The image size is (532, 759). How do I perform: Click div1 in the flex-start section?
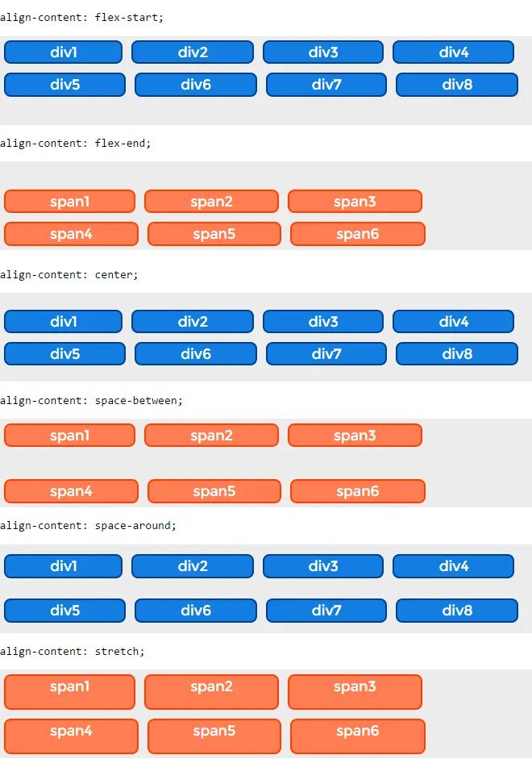tap(63, 52)
